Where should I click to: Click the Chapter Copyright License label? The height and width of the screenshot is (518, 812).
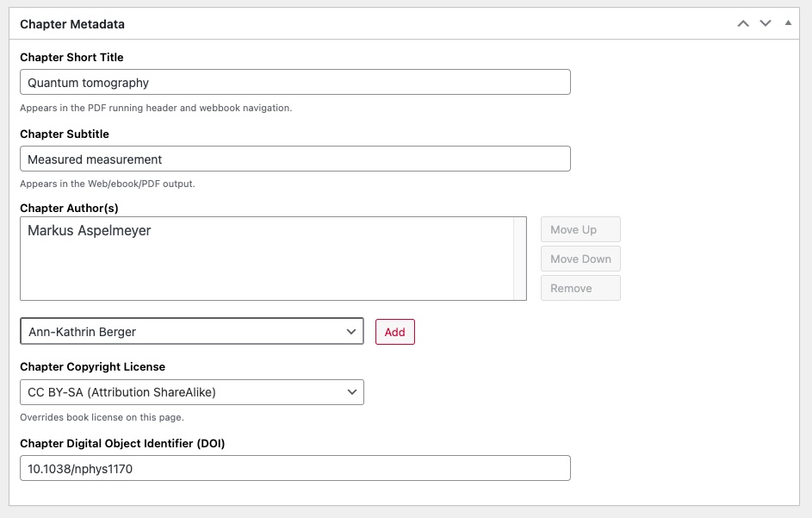point(92,366)
